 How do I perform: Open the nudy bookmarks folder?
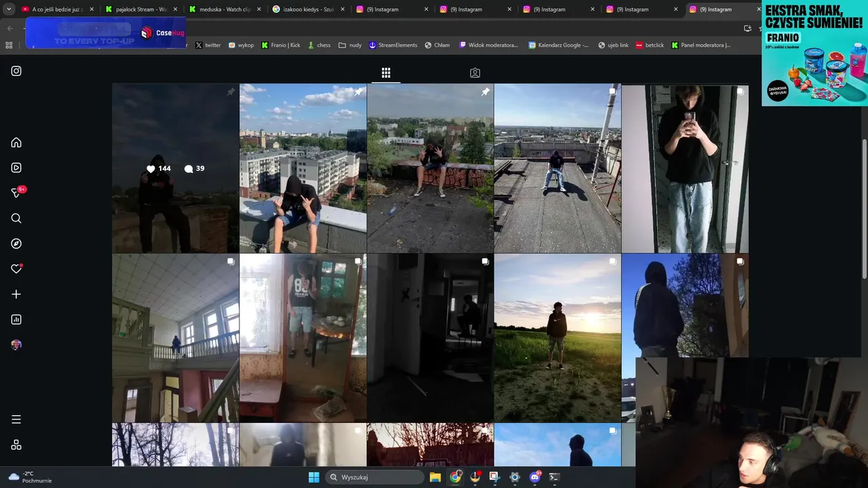coord(350,45)
